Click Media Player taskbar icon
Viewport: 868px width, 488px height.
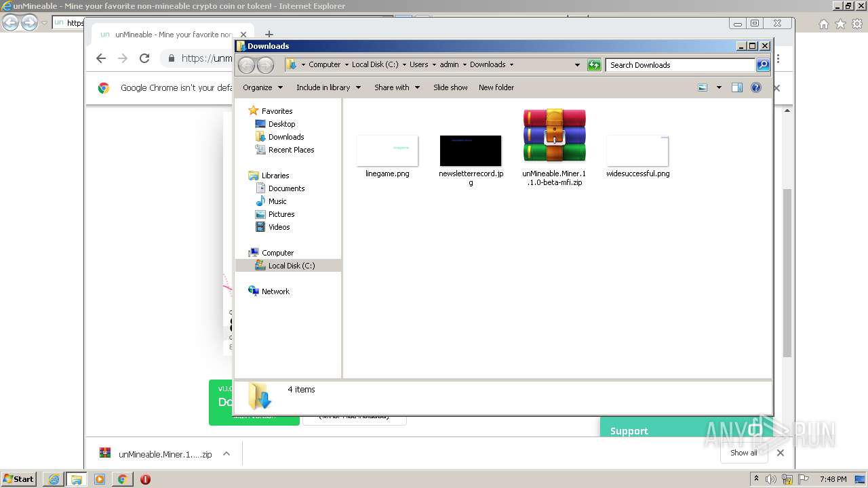pyautogui.click(x=100, y=479)
